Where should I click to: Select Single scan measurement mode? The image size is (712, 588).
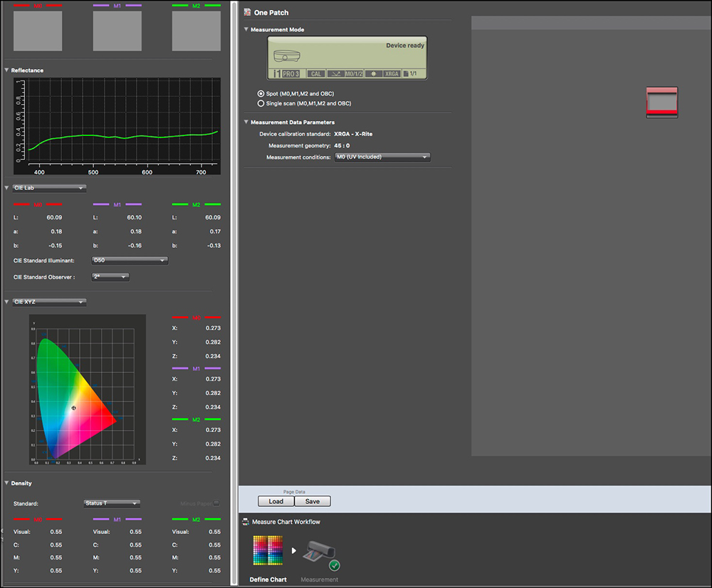(261, 103)
